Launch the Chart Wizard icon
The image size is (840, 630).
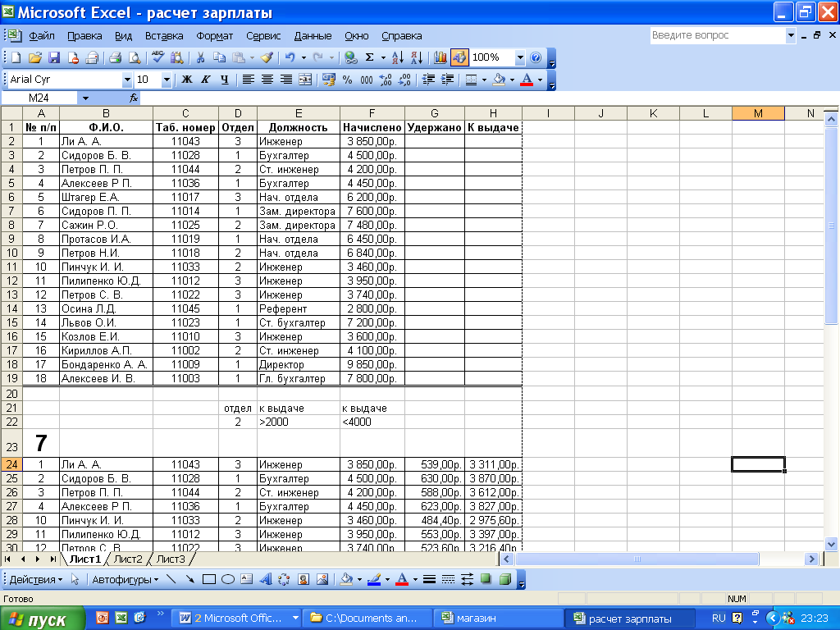[441, 57]
